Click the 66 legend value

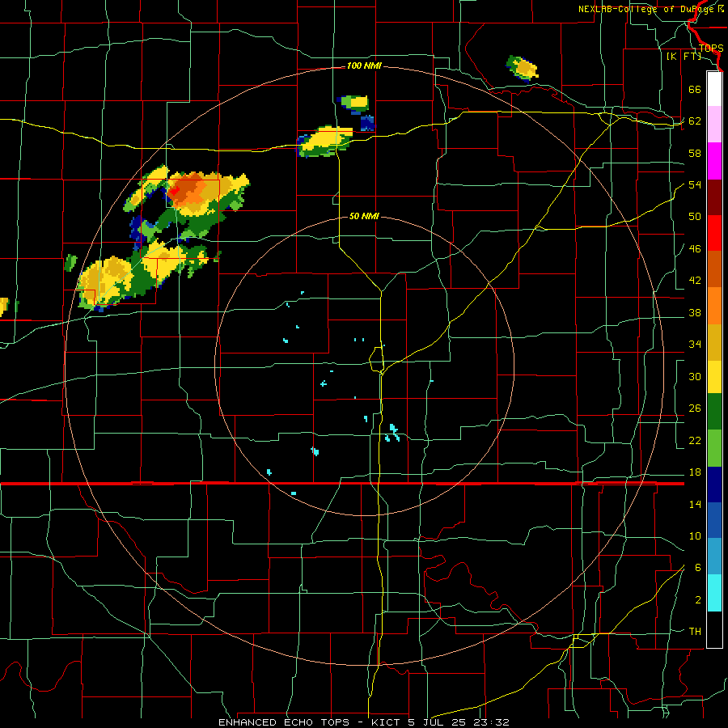[695, 89]
